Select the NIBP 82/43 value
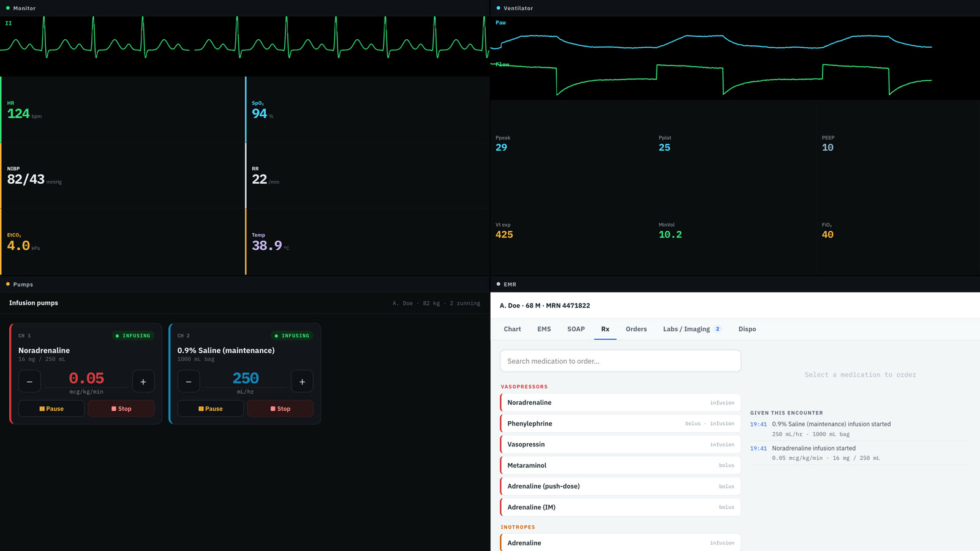Image resolution: width=980 pixels, height=551 pixels. 26,179
